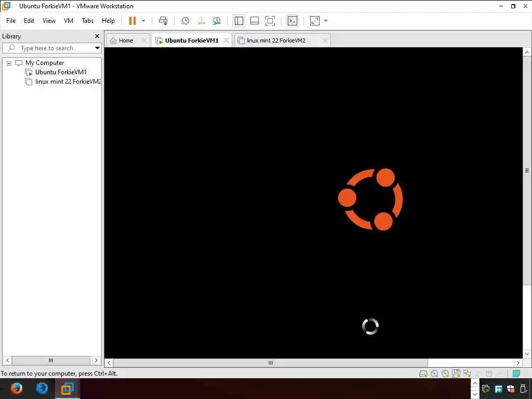
Task: Click the VM view vertical scrollbar thumb
Action: pyautogui.click(x=527, y=170)
